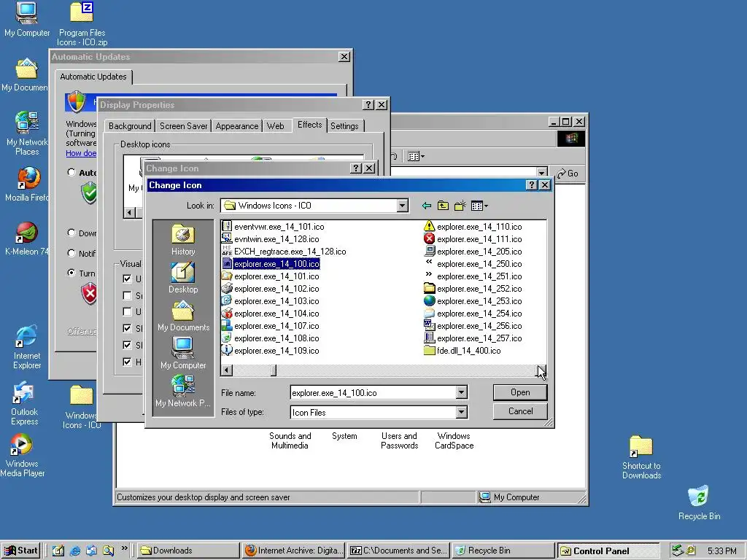The width and height of the screenshot is (747, 560).
Task: Select explorer.exe_14_256.ico file
Action: point(473,326)
